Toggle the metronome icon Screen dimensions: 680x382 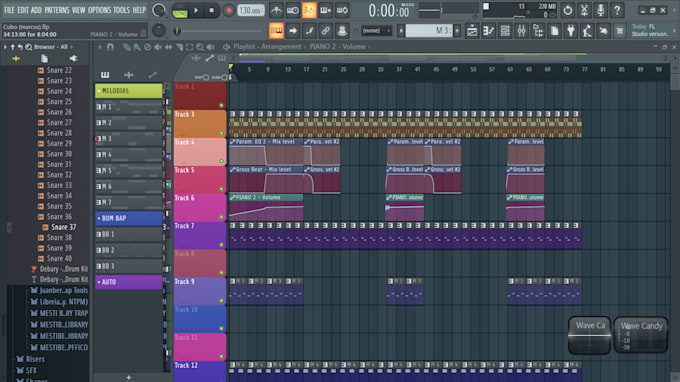pos(276,10)
